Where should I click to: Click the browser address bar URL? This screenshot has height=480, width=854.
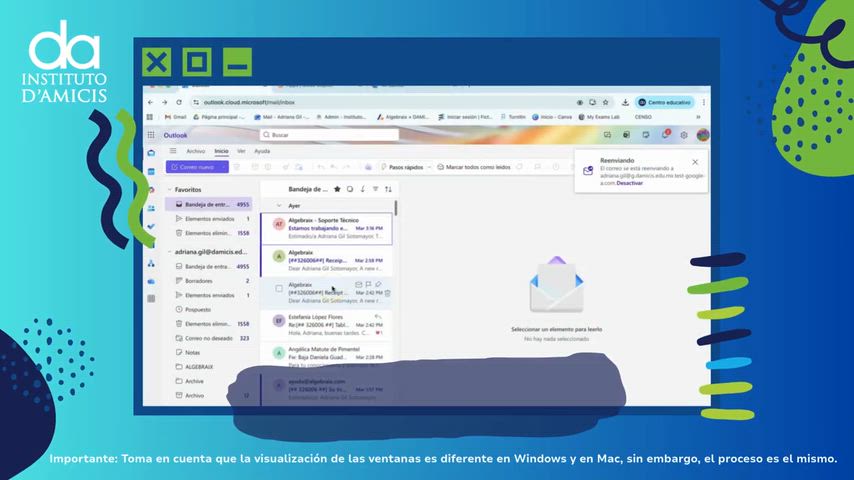click(x=249, y=102)
